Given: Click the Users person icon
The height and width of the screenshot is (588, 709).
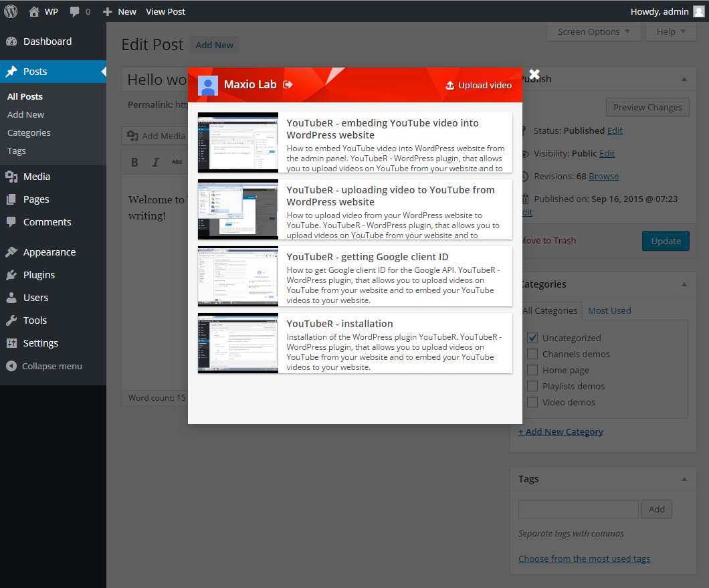Looking at the screenshot, I should coord(11,297).
